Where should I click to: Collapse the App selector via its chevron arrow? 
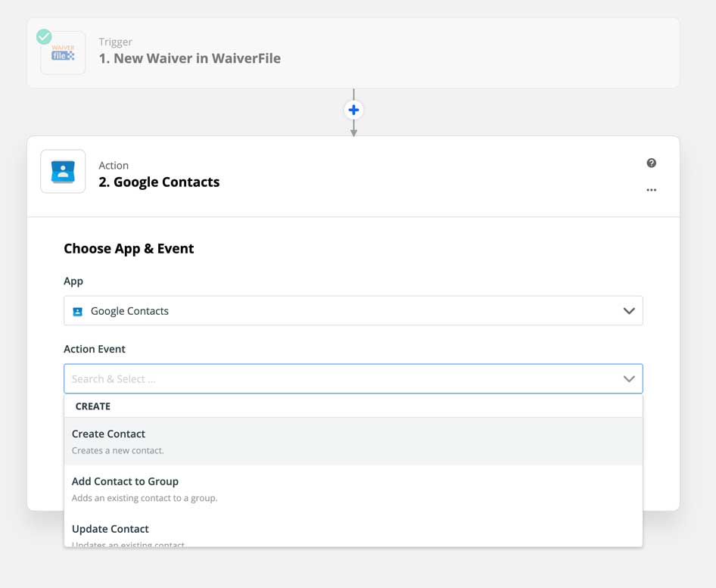click(x=629, y=310)
